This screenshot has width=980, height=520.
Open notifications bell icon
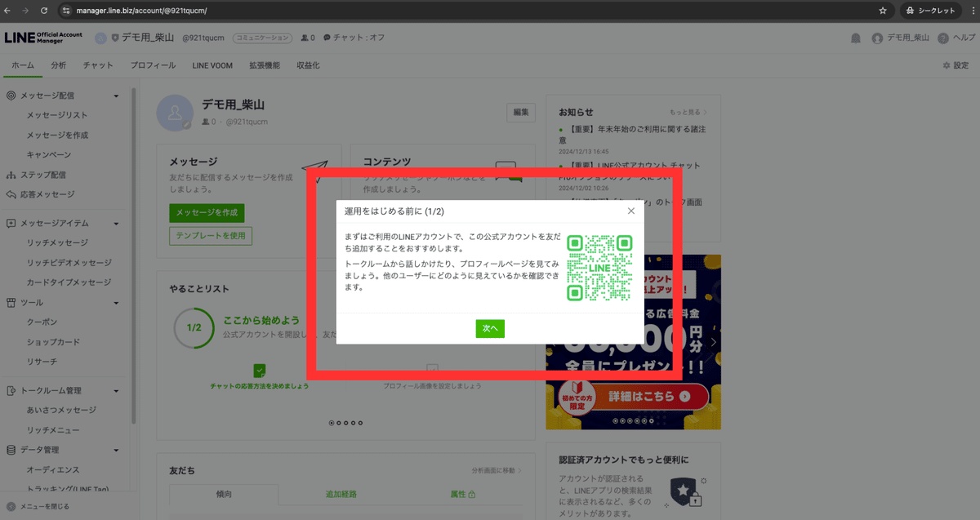(x=855, y=38)
